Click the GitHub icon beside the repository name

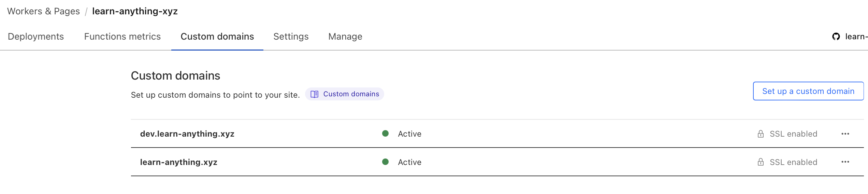(836, 37)
